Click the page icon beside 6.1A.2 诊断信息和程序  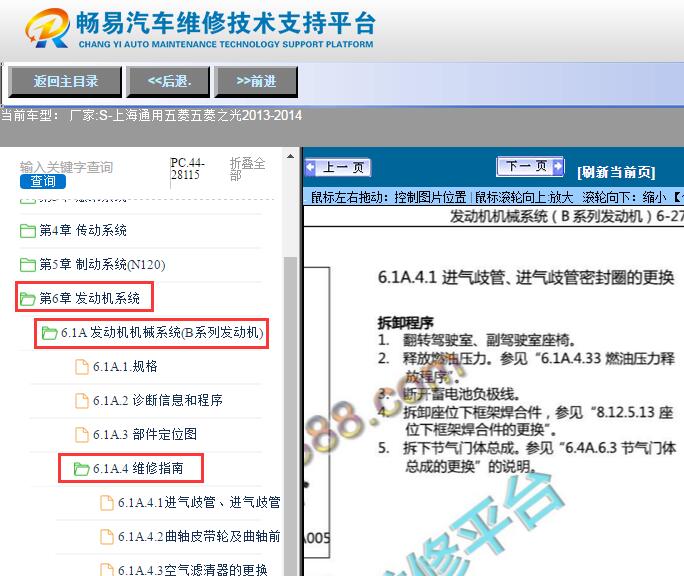pyautogui.click(x=82, y=401)
